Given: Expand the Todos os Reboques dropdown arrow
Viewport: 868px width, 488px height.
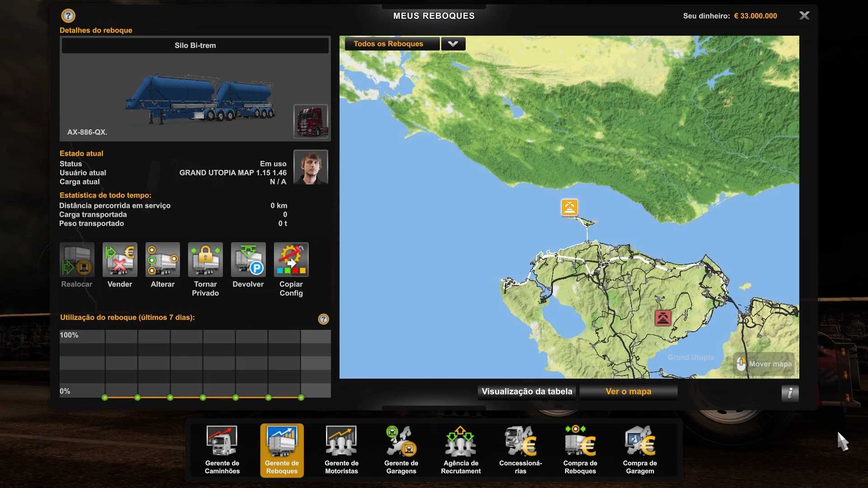Looking at the screenshot, I should (453, 44).
